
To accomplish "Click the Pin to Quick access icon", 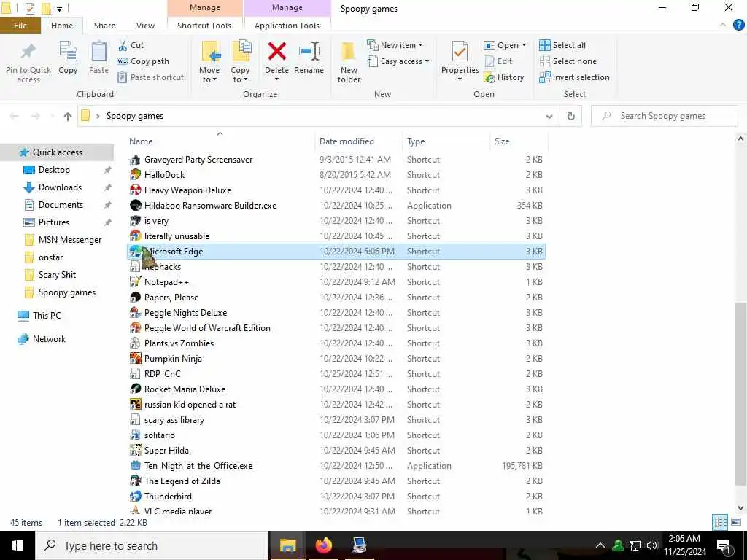I will (28, 52).
